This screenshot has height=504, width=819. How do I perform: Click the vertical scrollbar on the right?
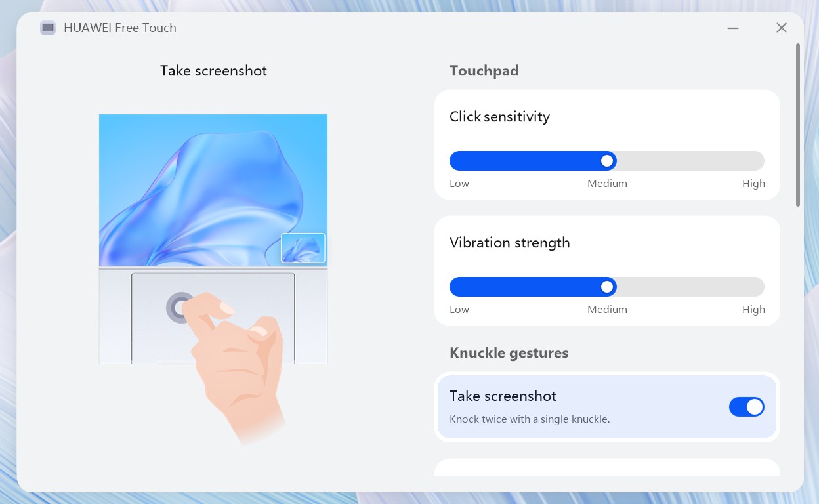point(798,125)
